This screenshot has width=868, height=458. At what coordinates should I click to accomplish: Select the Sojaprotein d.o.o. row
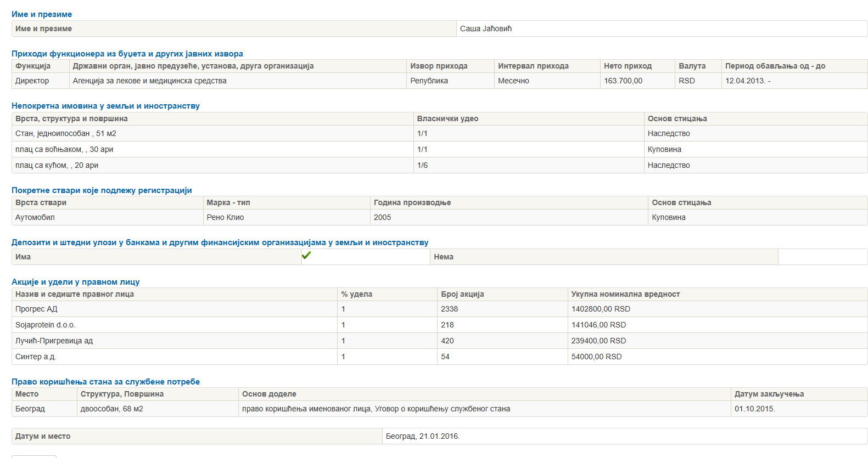(x=45, y=325)
